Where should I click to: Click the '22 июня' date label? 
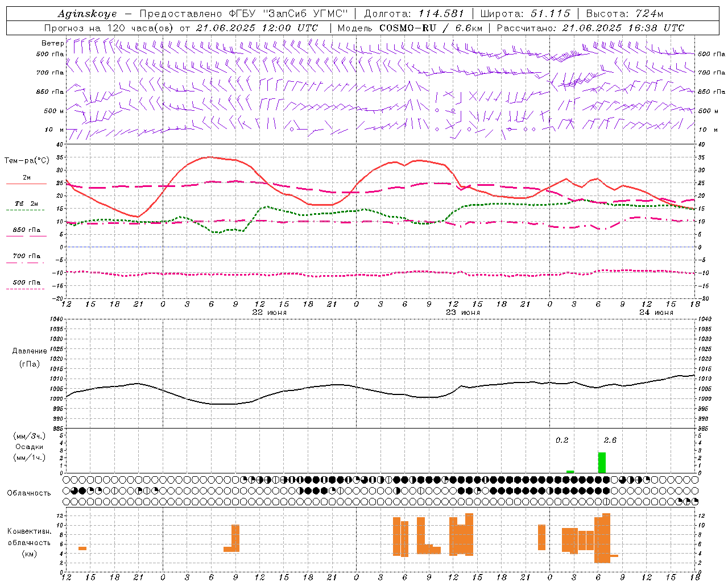tap(270, 312)
